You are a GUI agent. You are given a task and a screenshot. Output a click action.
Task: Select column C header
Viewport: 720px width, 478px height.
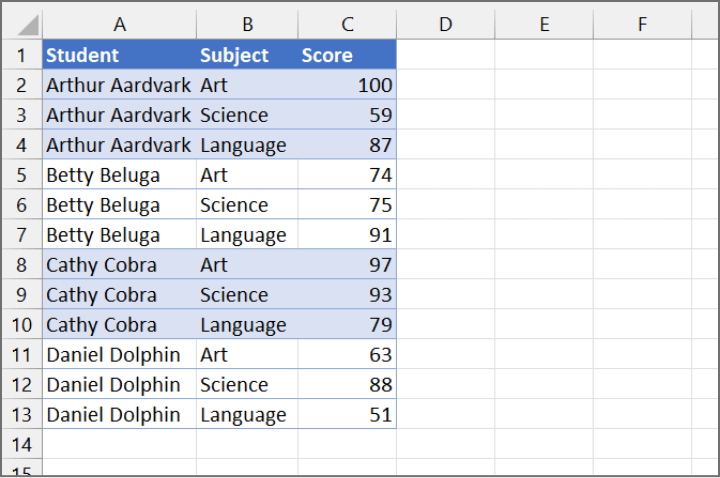click(x=347, y=24)
